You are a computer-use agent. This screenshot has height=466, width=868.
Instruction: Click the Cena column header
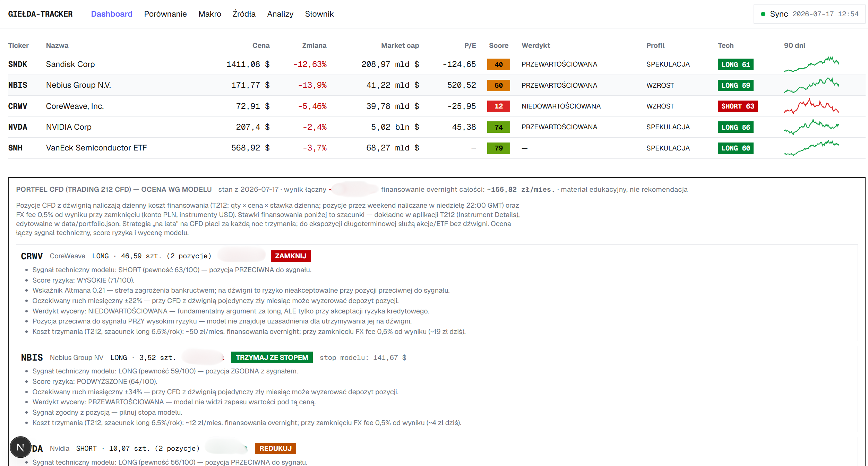pyautogui.click(x=261, y=45)
